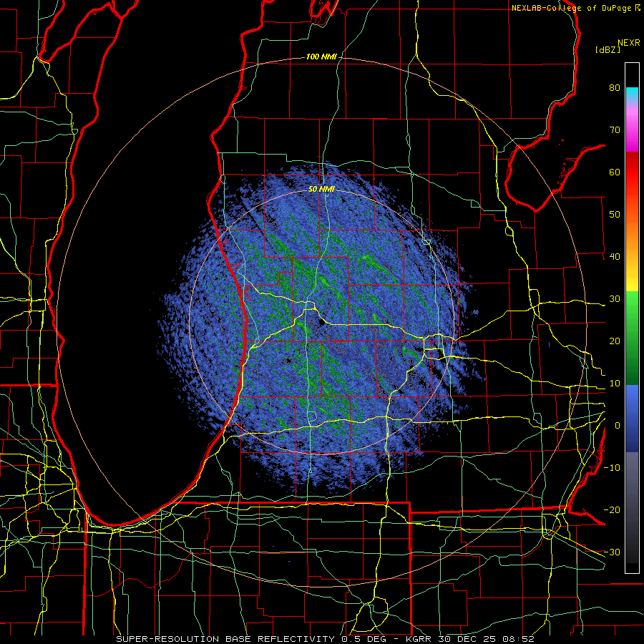Click the 0 value on the dBZ scale
Screen dimensions: 644x644
(618, 426)
